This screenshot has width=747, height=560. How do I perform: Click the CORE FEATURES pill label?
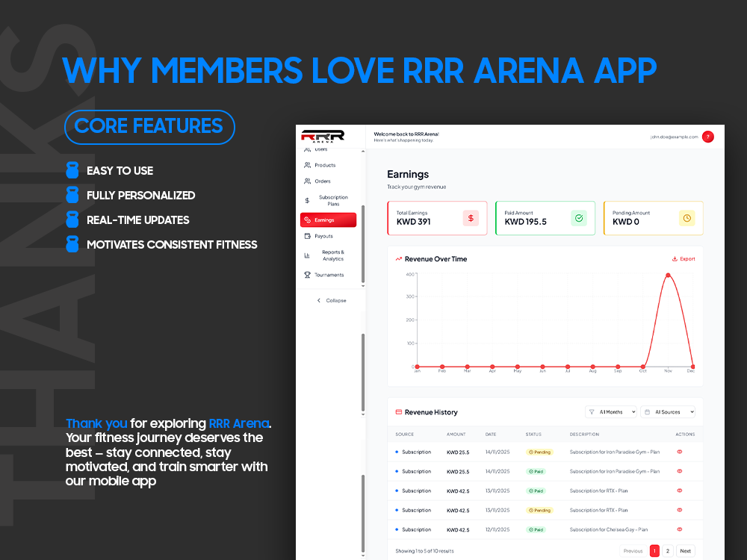pos(149,127)
